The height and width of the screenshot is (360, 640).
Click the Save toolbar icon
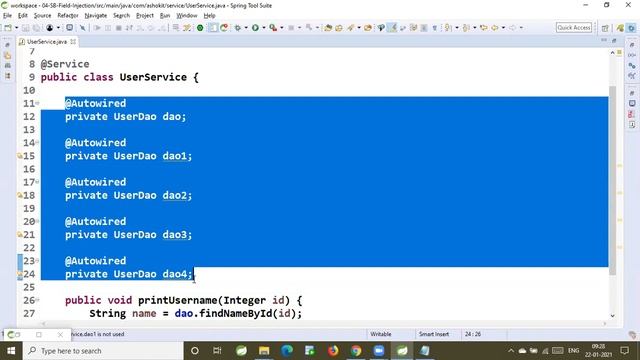click(x=25, y=28)
